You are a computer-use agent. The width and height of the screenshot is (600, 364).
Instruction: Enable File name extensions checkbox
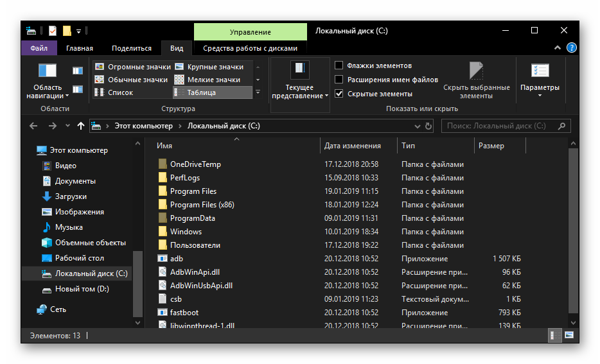pos(339,80)
